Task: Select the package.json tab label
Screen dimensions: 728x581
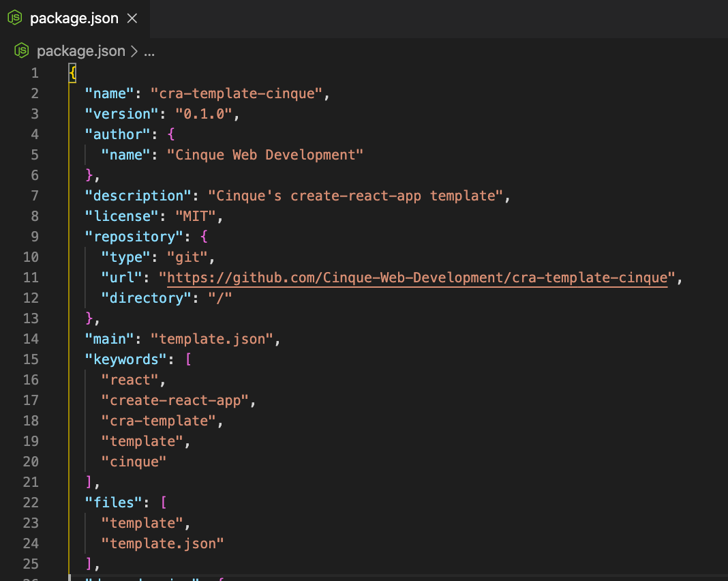Action: [x=74, y=18]
